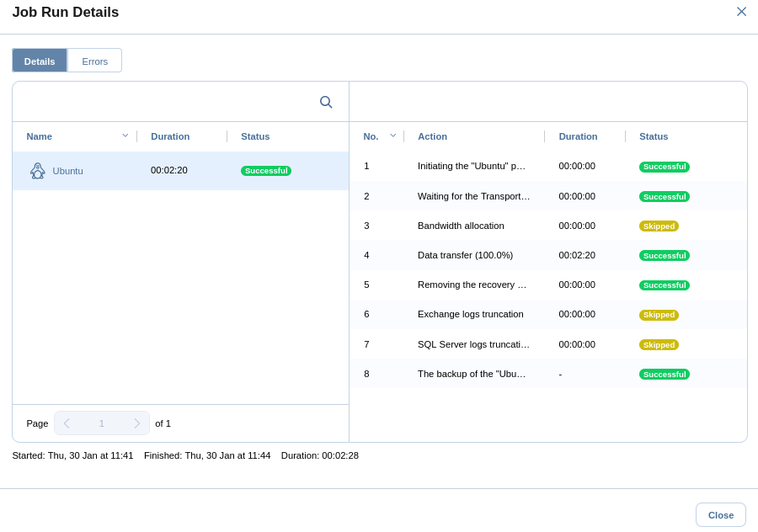The image size is (758, 532).
Task: Sort by the Action column header
Action: tap(432, 136)
